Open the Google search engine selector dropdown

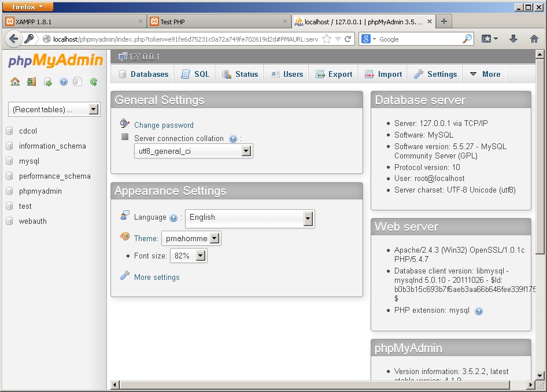(369, 39)
